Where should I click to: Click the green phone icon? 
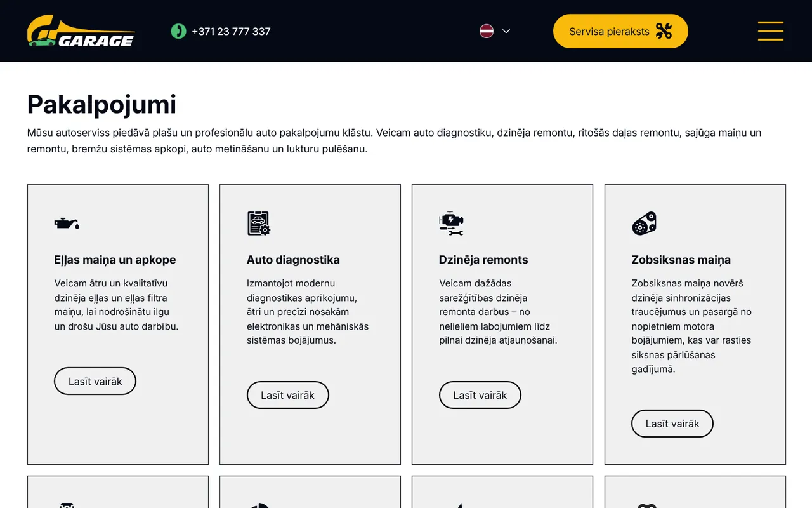pyautogui.click(x=178, y=31)
